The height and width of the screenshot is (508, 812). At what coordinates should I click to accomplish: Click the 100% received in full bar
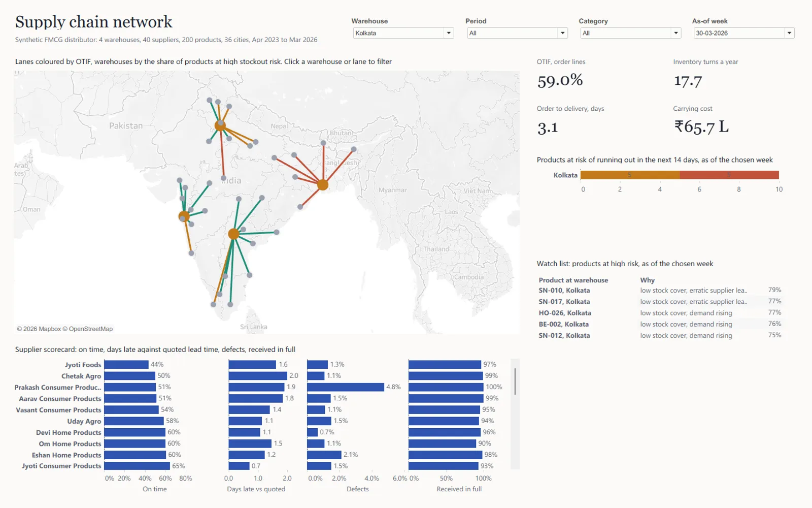pos(446,387)
